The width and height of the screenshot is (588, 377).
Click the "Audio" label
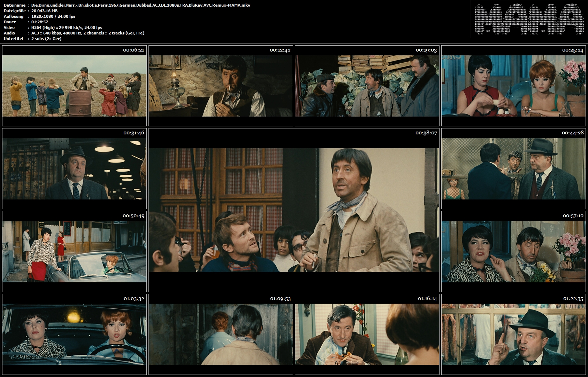point(9,33)
